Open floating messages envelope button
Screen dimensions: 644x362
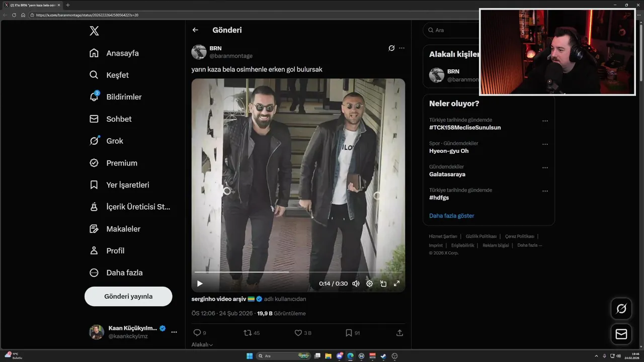point(621,334)
